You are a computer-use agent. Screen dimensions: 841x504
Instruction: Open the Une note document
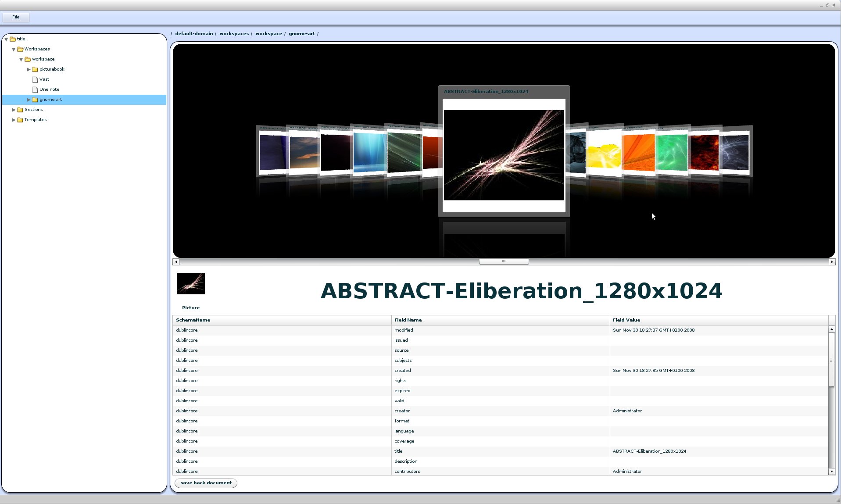coord(49,89)
